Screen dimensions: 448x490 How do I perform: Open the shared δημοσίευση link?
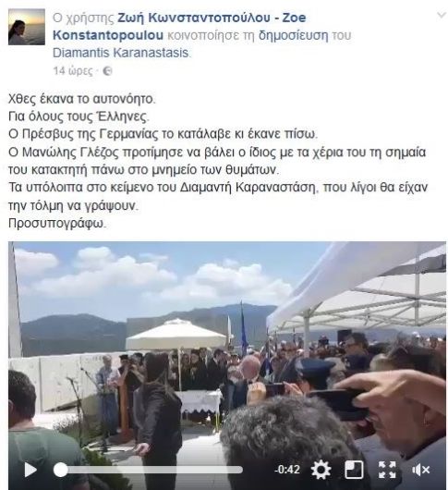tap(294, 35)
